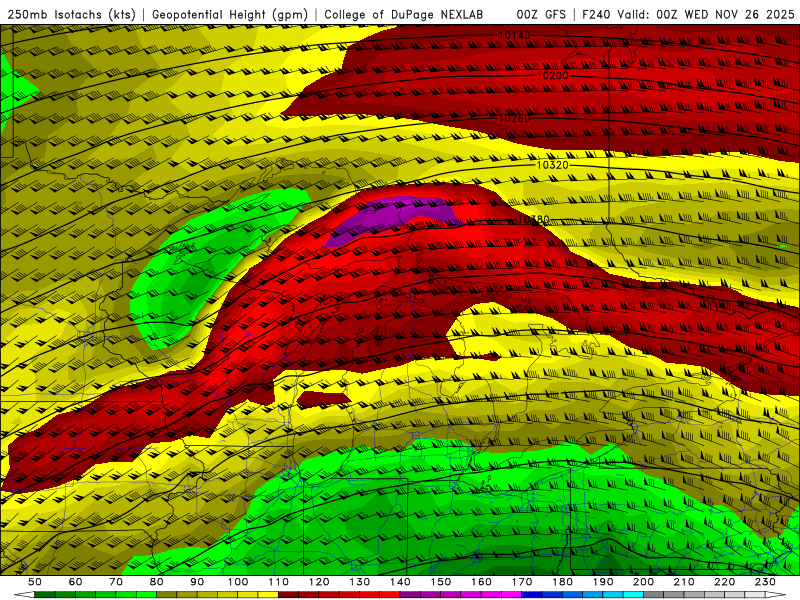800x600 pixels.
Task: Click the 160 value on the color scale
Action: [x=481, y=582]
